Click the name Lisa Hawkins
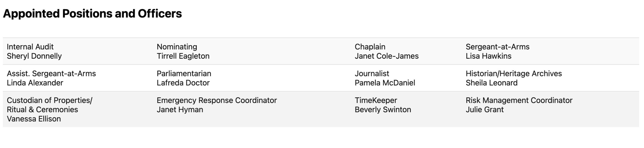Image resolution: width=644 pixels, height=148 pixels. tap(488, 56)
